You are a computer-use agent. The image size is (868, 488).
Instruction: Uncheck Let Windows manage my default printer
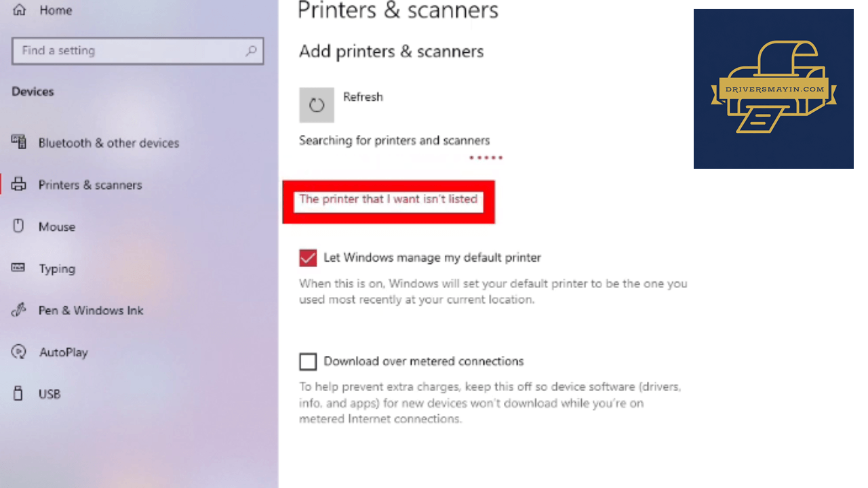pos(308,258)
